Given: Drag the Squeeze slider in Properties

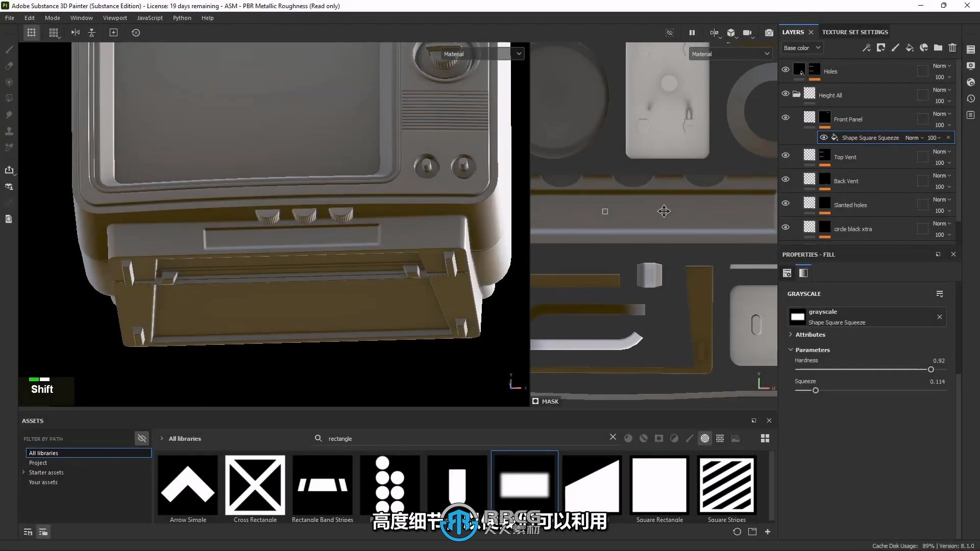Looking at the screenshot, I should pyautogui.click(x=815, y=390).
